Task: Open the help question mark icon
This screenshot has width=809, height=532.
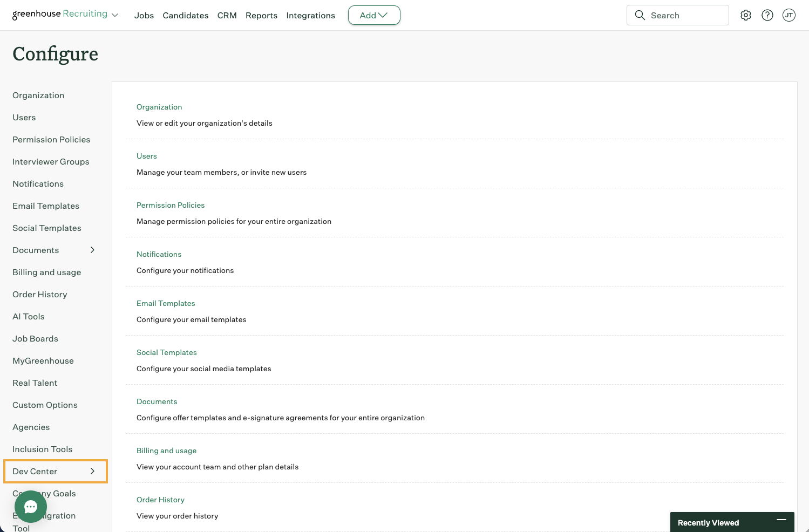Action: [x=767, y=15]
